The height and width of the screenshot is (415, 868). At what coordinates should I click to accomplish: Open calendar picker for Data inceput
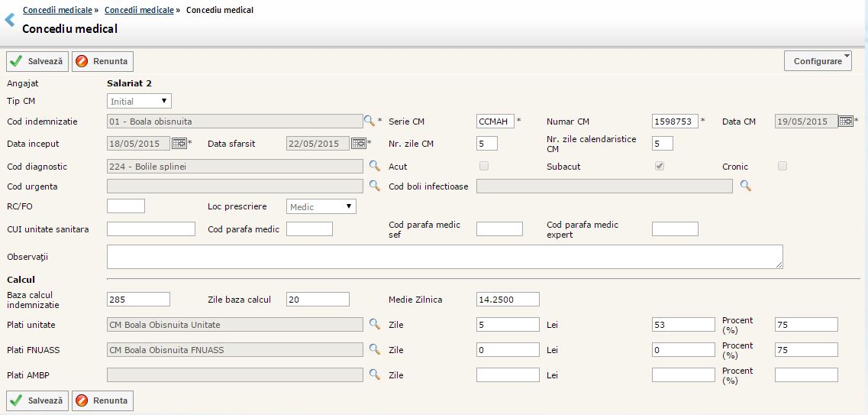click(179, 143)
